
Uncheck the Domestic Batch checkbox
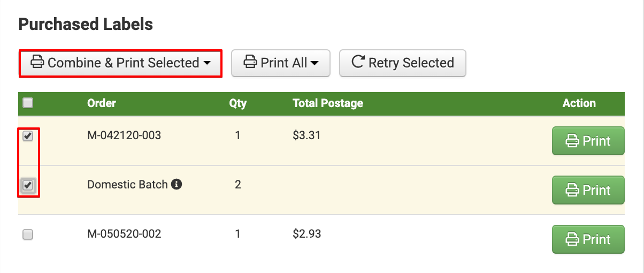click(28, 185)
